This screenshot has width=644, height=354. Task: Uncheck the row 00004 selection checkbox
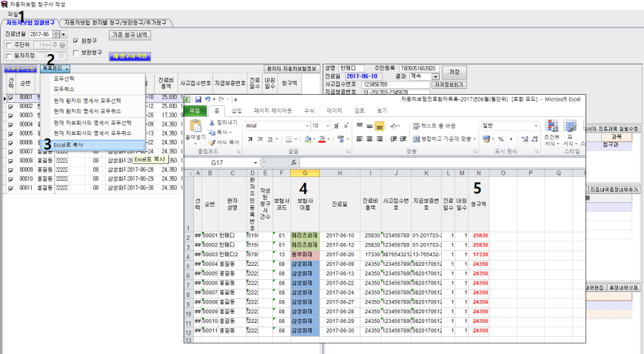[10, 124]
